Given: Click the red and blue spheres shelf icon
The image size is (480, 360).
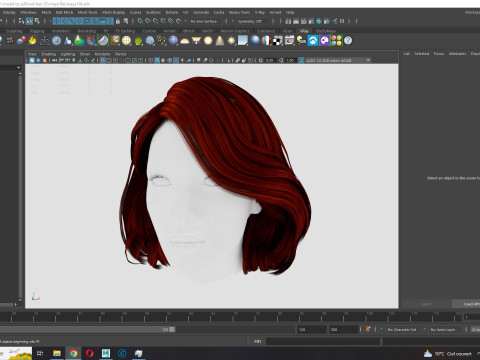Looking at the screenshot, I should tap(22, 41).
